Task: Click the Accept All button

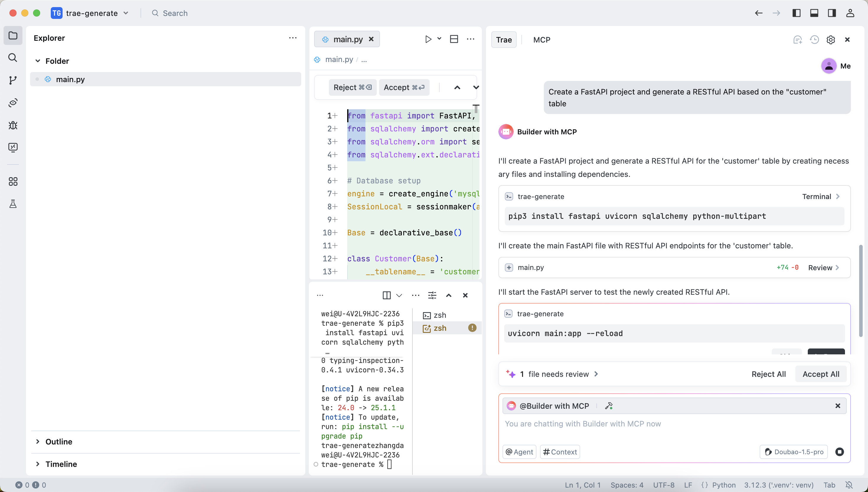Action: point(821,374)
